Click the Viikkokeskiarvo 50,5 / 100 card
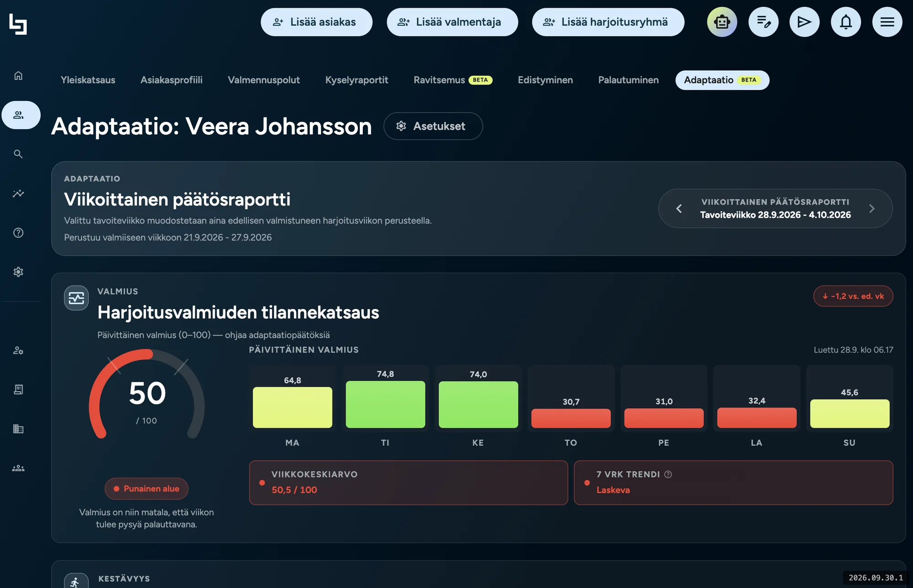This screenshot has height=588, width=913. tap(409, 483)
